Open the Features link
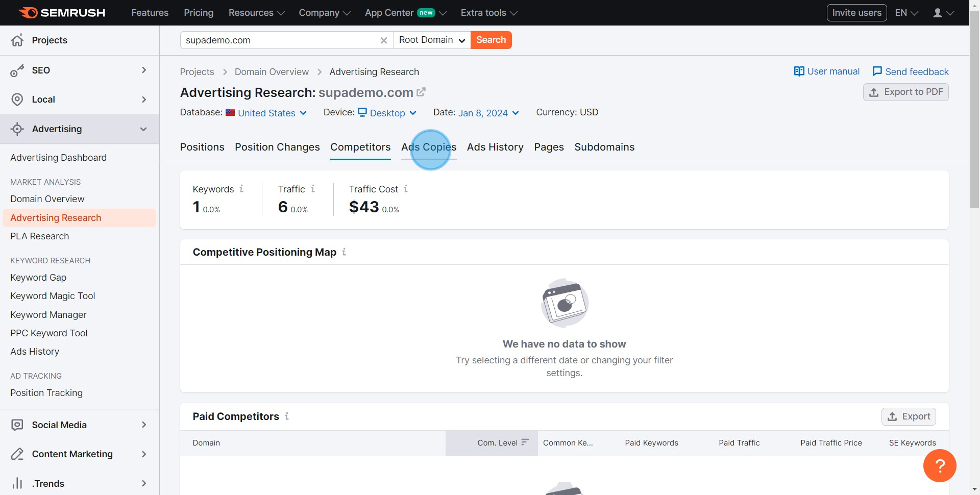The height and width of the screenshot is (495, 980). 150,13
